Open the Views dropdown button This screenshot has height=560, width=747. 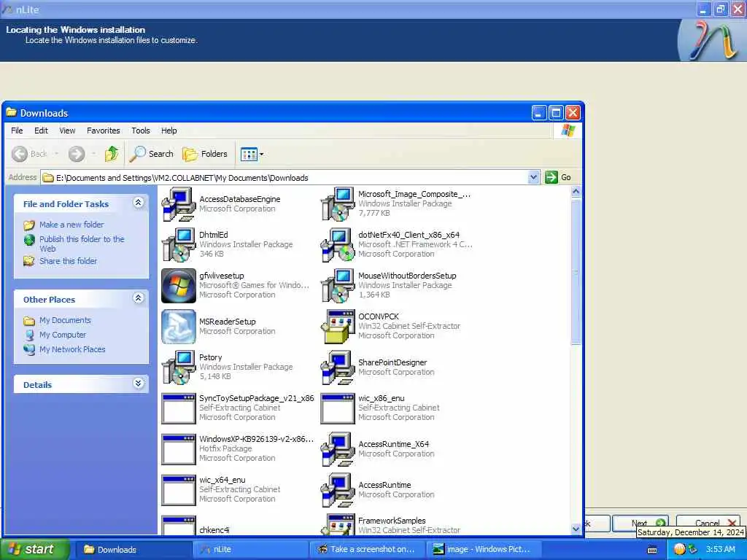click(252, 154)
